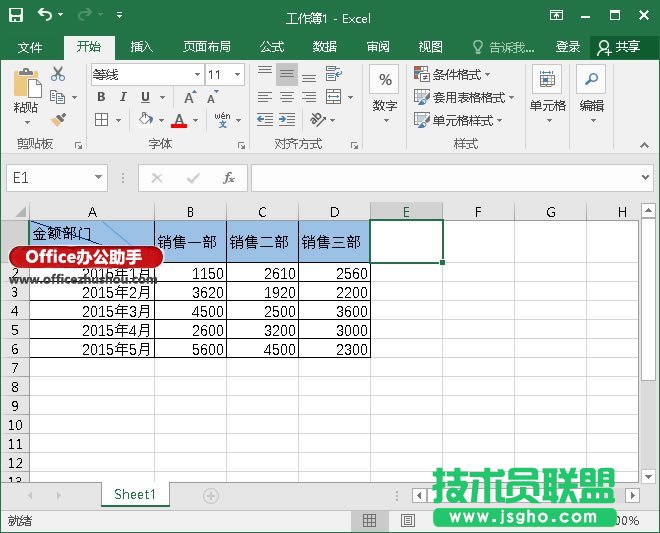Image resolution: width=660 pixels, height=533 pixels.
Task: Open the 数据 ribbon tab
Action: pyautogui.click(x=325, y=47)
